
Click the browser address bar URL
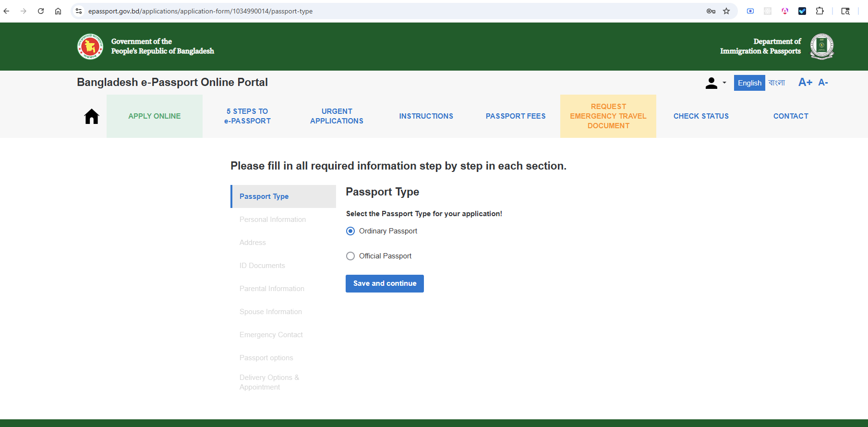200,11
